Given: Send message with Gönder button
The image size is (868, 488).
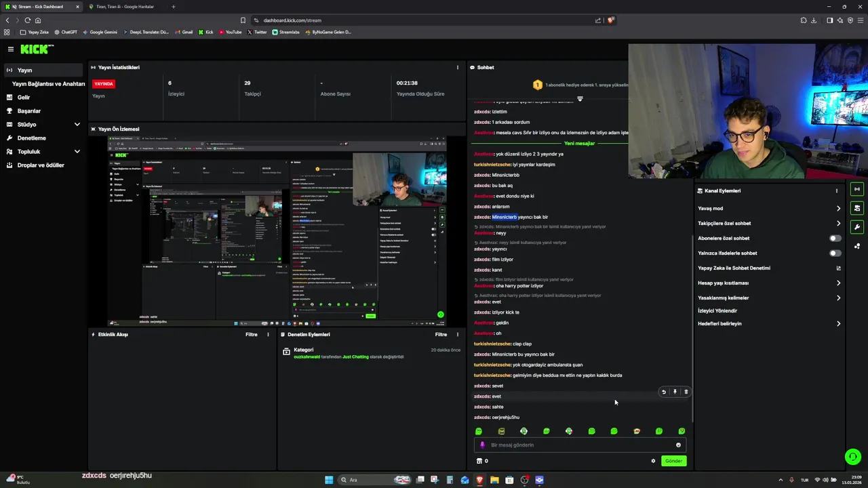Looking at the screenshot, I should click(673, 461).
